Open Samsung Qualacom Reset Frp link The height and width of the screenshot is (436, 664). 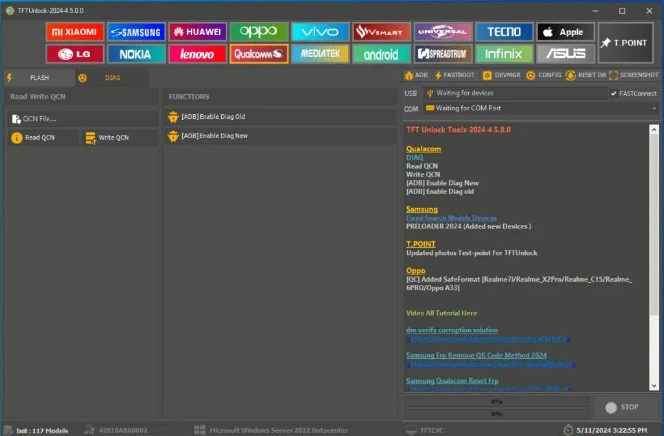(452, 381)
